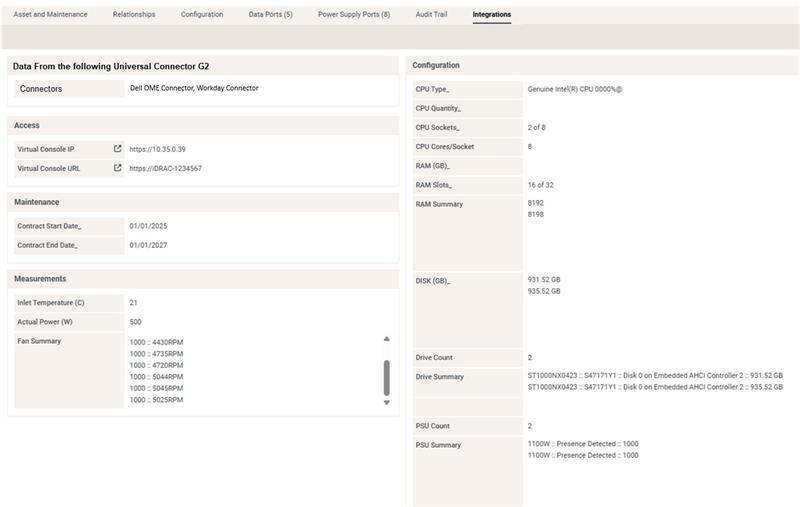Screen dimensions: 800x507
Task: Open the Power Supply Ports (8) tab
Action: click(354, 15)
